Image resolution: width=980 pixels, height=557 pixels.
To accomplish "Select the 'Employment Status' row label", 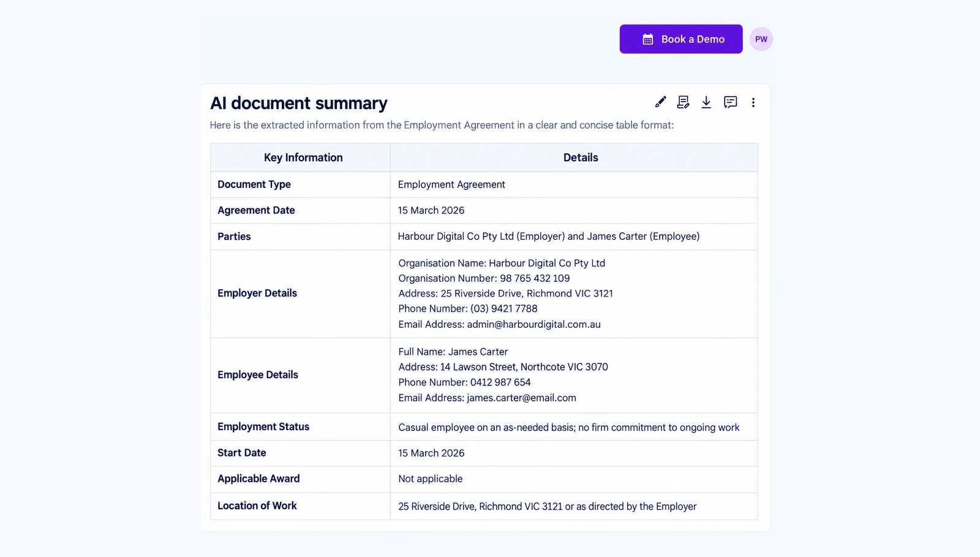I will point(263,426).
